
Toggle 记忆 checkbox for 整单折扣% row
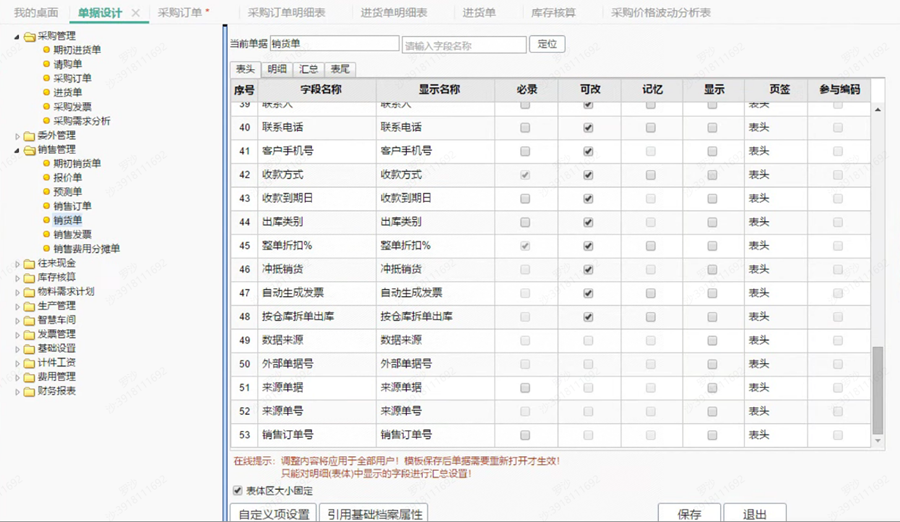(x=650, y=246)
